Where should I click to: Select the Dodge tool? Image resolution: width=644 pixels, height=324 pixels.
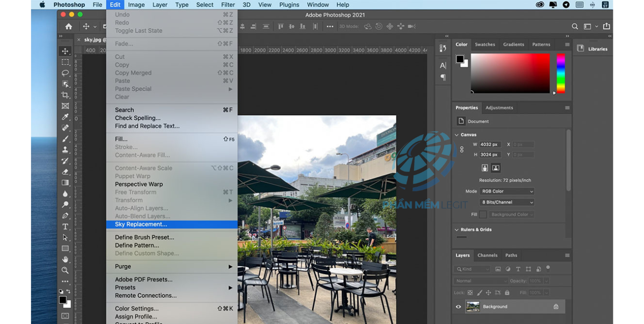point(65,204)
